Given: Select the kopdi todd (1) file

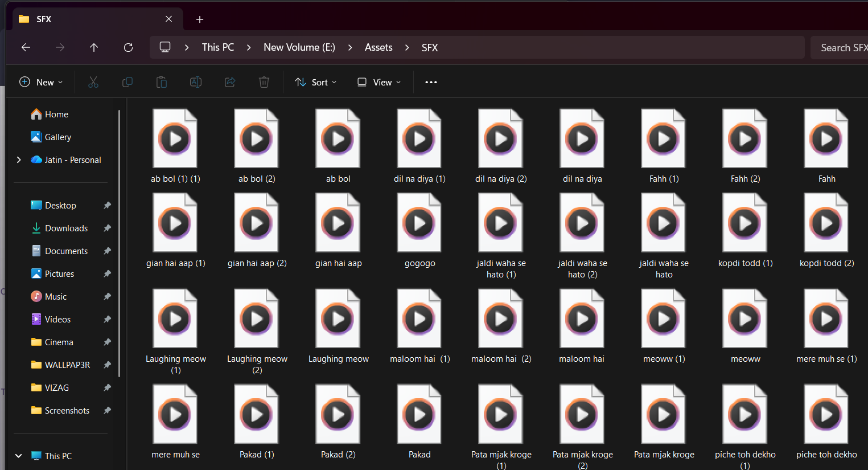Looking at the screenshot, I should [745, 231].
